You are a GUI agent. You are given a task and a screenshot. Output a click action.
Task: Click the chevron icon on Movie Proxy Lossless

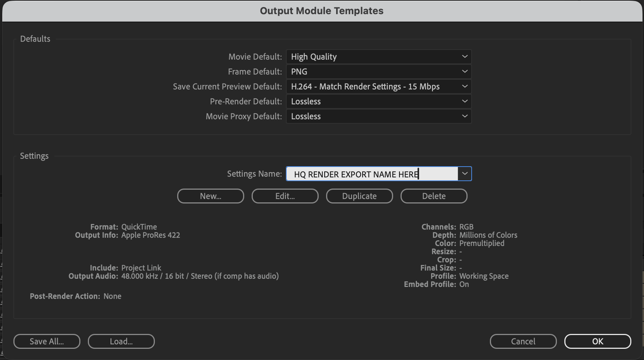(464, 116)
